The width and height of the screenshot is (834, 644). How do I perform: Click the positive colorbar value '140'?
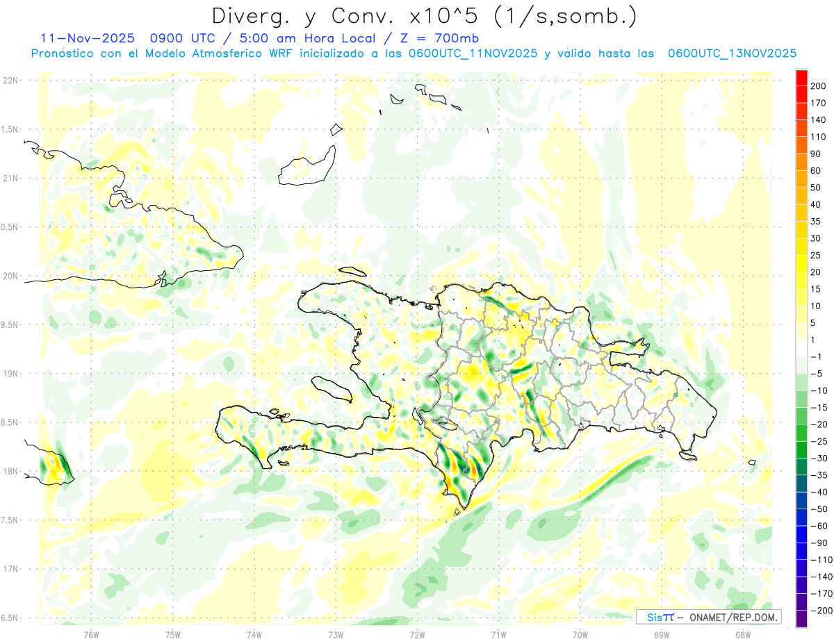coord(819,120)
